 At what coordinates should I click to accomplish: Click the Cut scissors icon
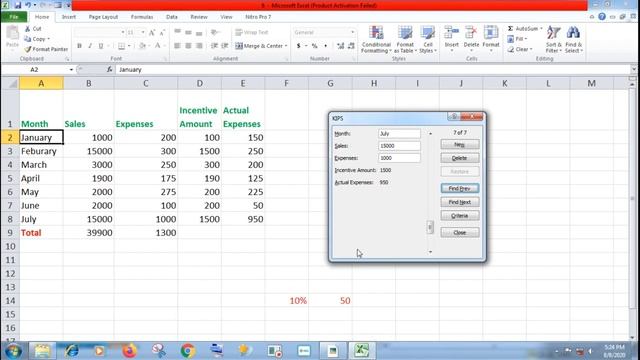(27, 29)
